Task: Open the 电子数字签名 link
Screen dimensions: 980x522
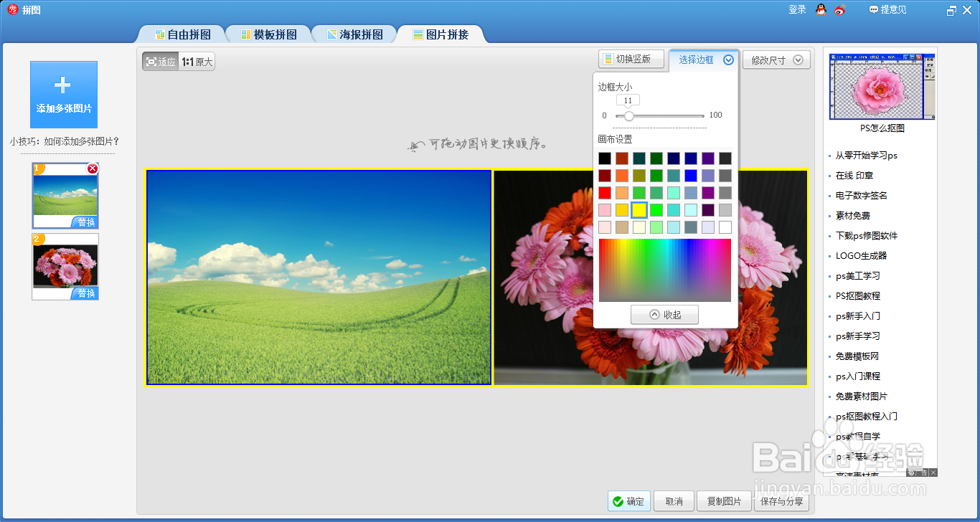Action: point(862,196)
